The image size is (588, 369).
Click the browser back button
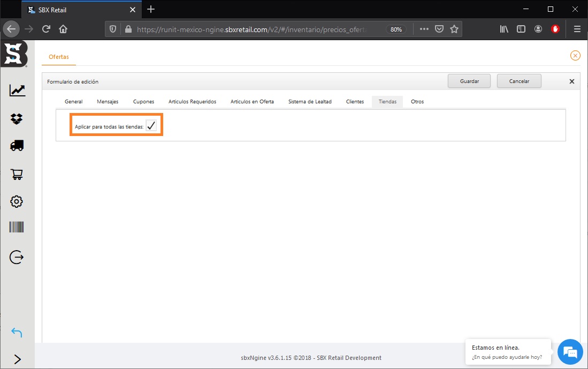[11, 29]
